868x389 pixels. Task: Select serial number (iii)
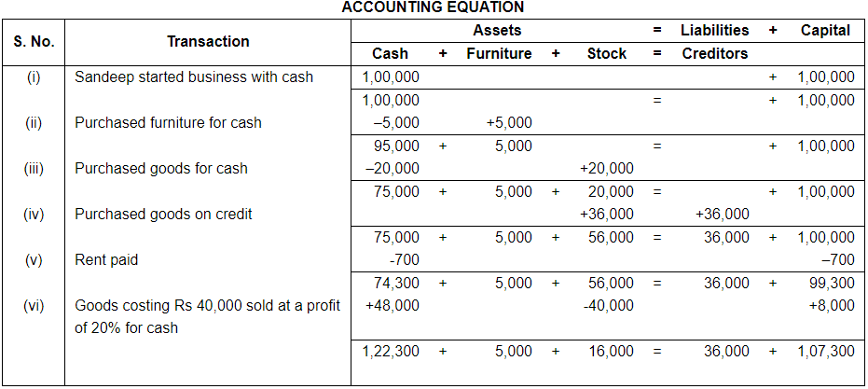[x=34, y=168]
